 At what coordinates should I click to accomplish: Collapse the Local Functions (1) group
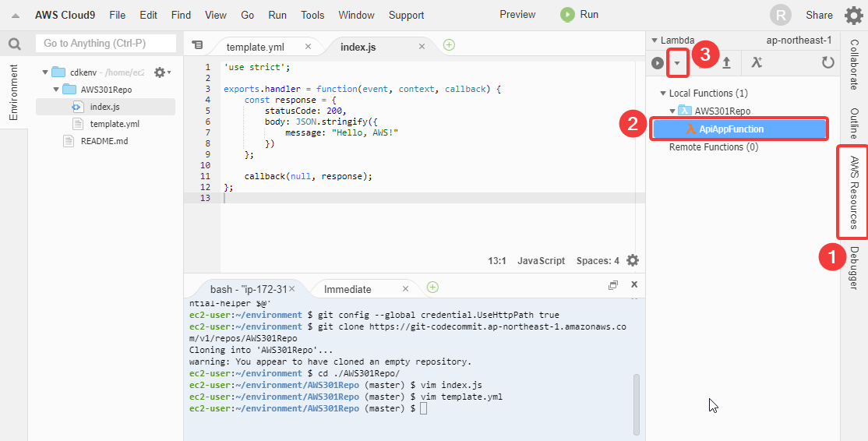tap(663, 93)
